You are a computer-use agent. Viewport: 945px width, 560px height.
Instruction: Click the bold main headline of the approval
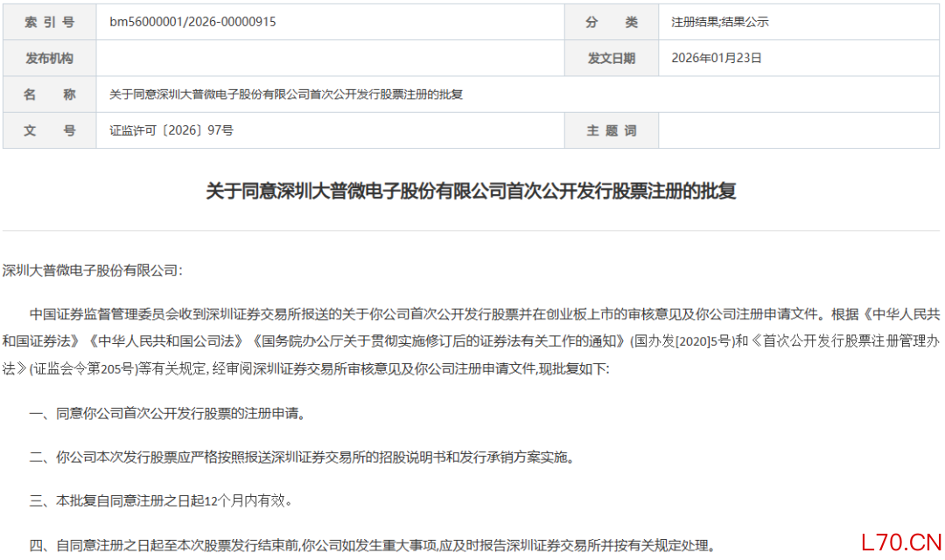471,191
